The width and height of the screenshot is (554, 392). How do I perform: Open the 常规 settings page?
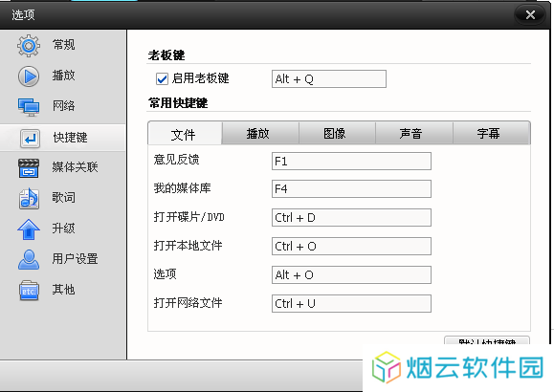63,45
